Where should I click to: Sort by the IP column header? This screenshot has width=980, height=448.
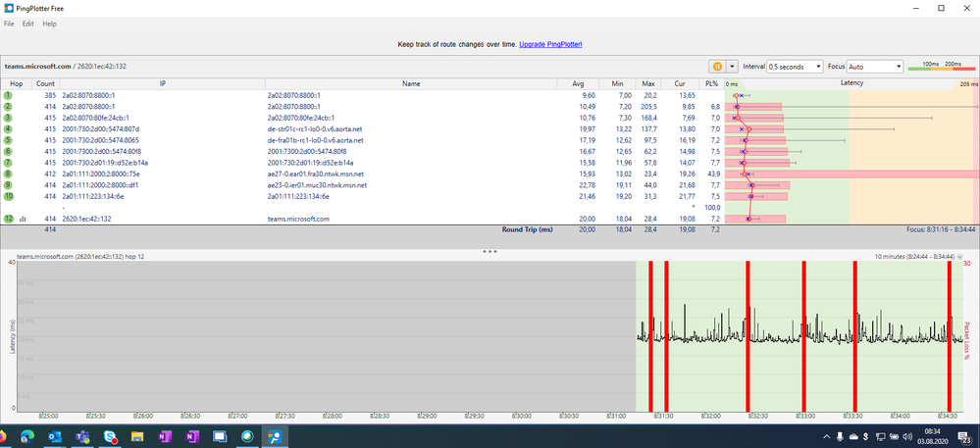(x=162, y=83)
